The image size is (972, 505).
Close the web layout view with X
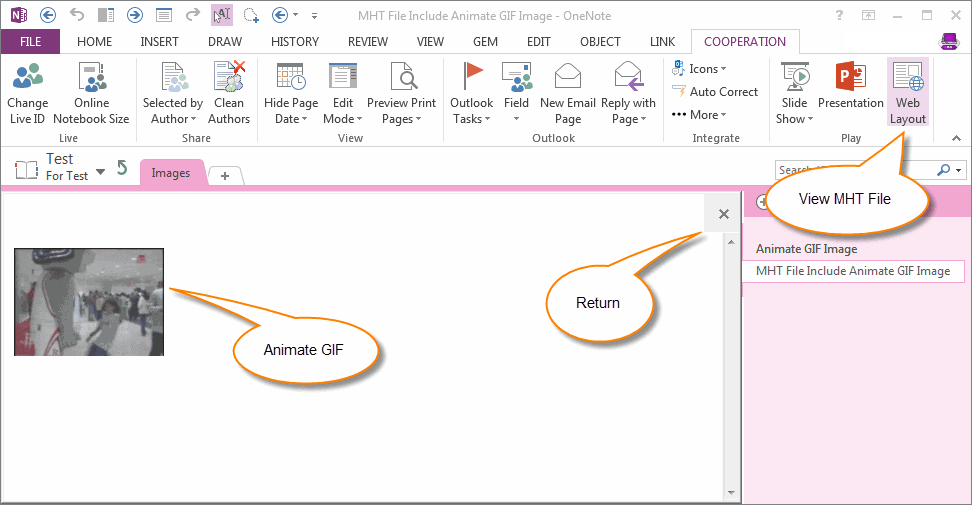point(724,214)
